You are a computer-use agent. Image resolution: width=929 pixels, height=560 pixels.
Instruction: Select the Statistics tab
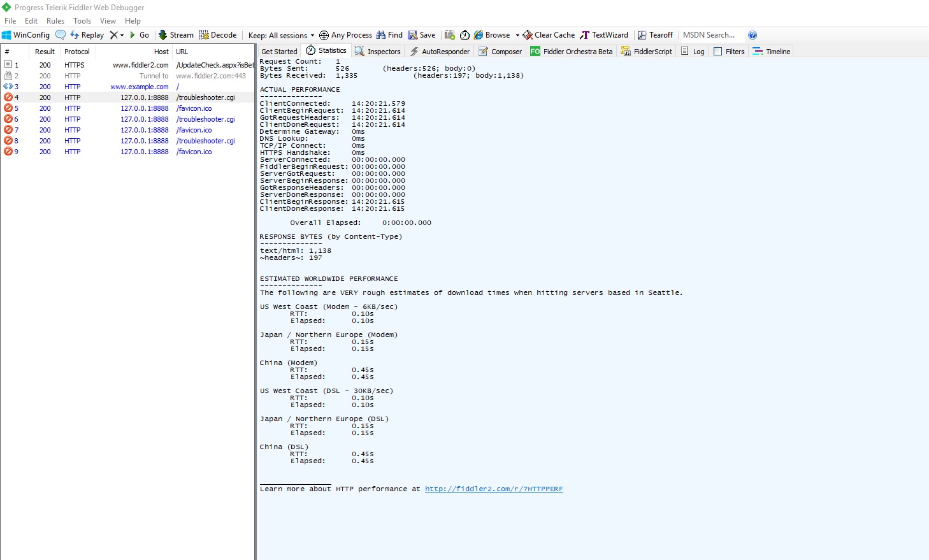326,50
